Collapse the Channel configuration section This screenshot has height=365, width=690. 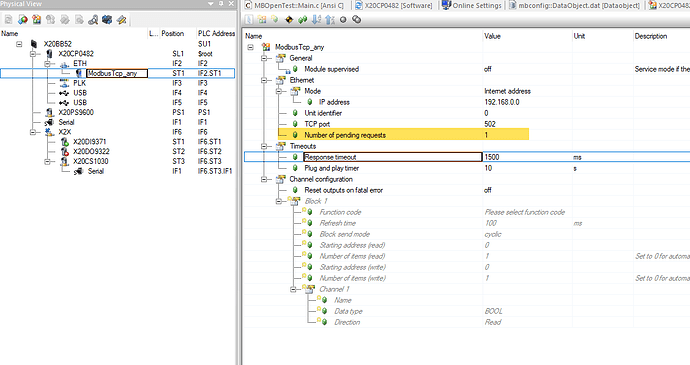pos(264,179)
